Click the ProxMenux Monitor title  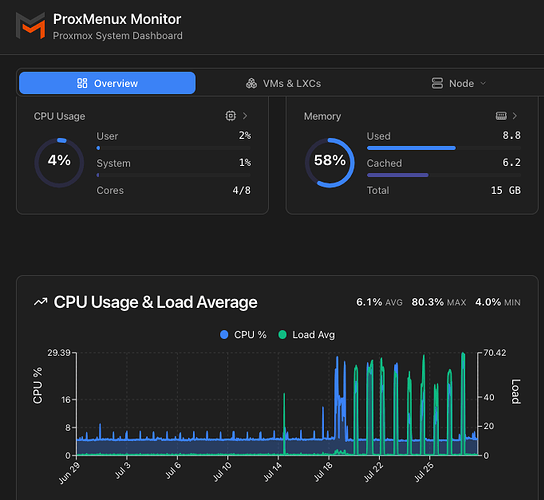tap(117, 19)
